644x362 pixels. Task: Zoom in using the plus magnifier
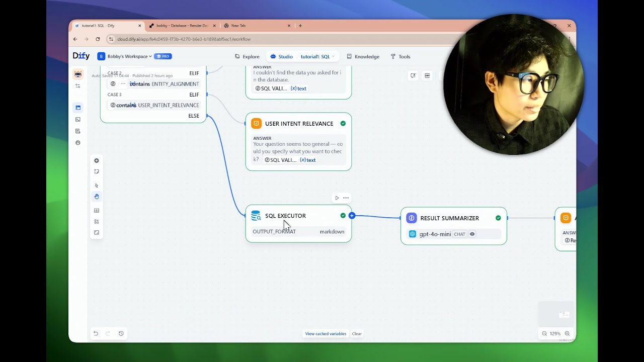568,334
